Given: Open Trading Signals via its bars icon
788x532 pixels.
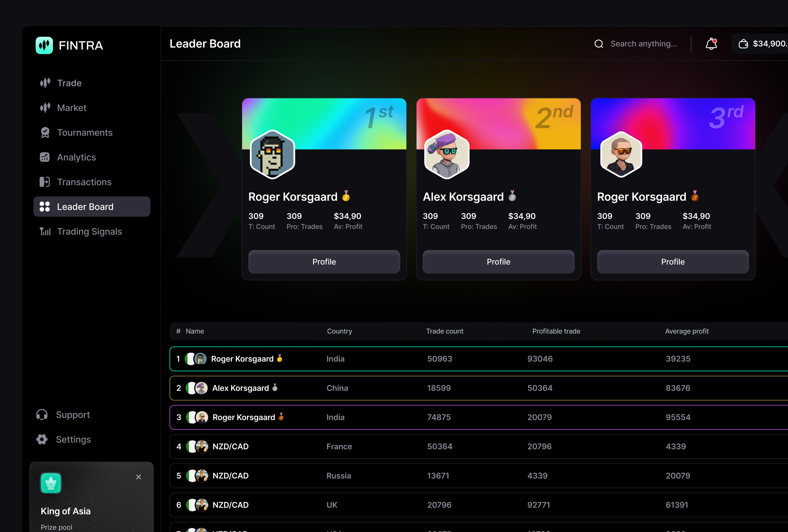Looking at the screenshot, I should click(x=45, y=231).
